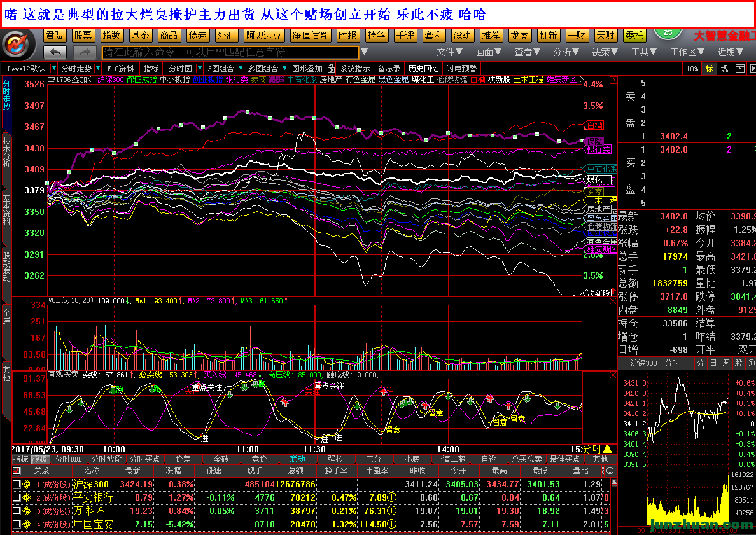Open the 画面 dropdown menu
756x535 pixels.
pos(489,52)
